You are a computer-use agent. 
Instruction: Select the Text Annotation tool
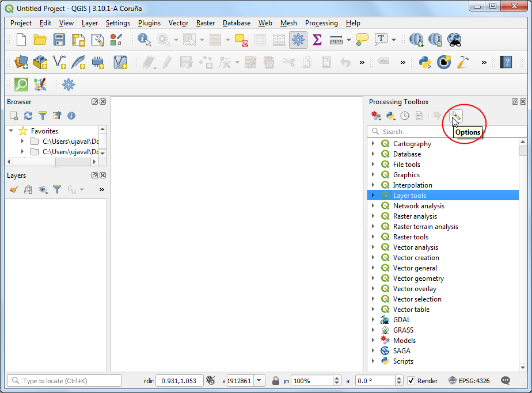coord(381,40)
